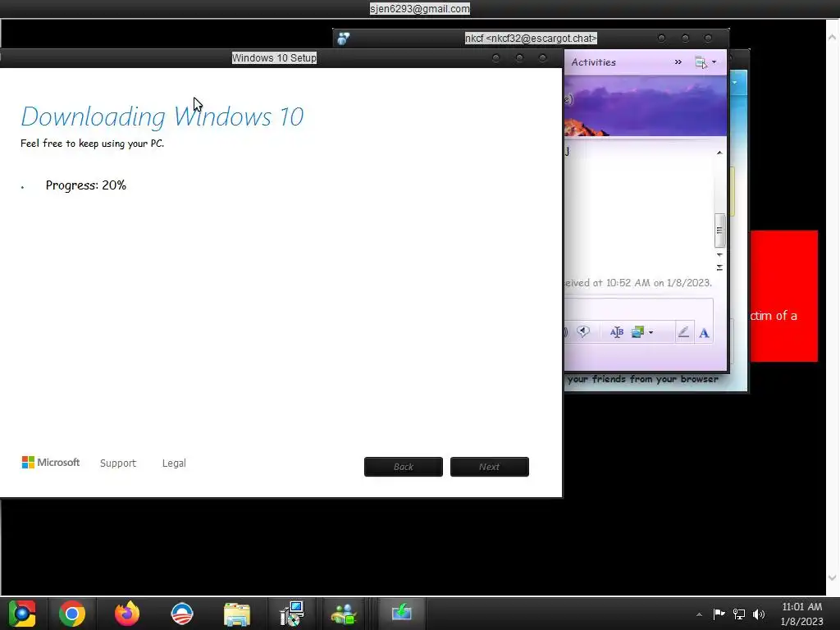Open the setup installer icon on taskbar
The width and height of the screenshot is (840, 630).
(292, 614)
